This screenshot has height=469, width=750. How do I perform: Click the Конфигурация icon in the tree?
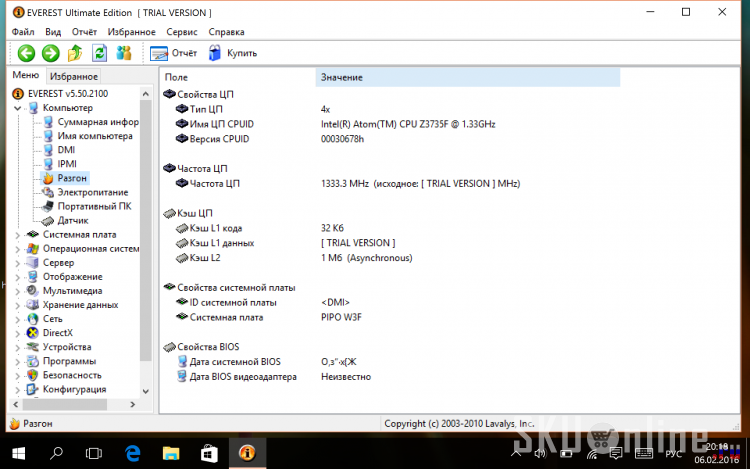pyautogui.click(x=33, y=389)
